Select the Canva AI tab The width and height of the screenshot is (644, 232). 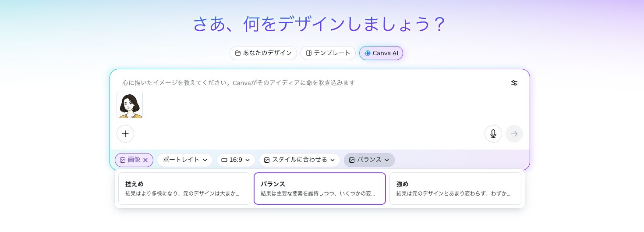(x=381, y=53)
